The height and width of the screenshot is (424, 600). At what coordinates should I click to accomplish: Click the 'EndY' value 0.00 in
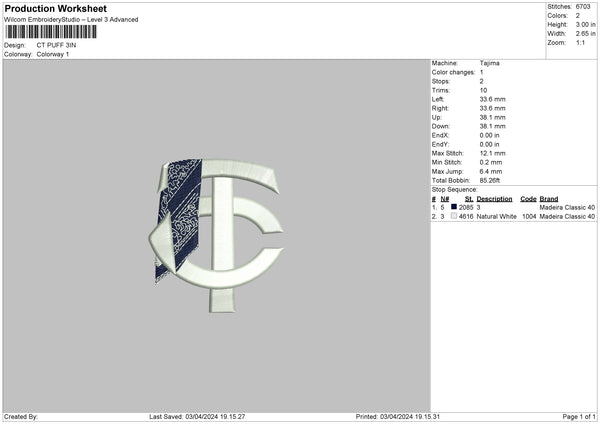pos(489,144)
